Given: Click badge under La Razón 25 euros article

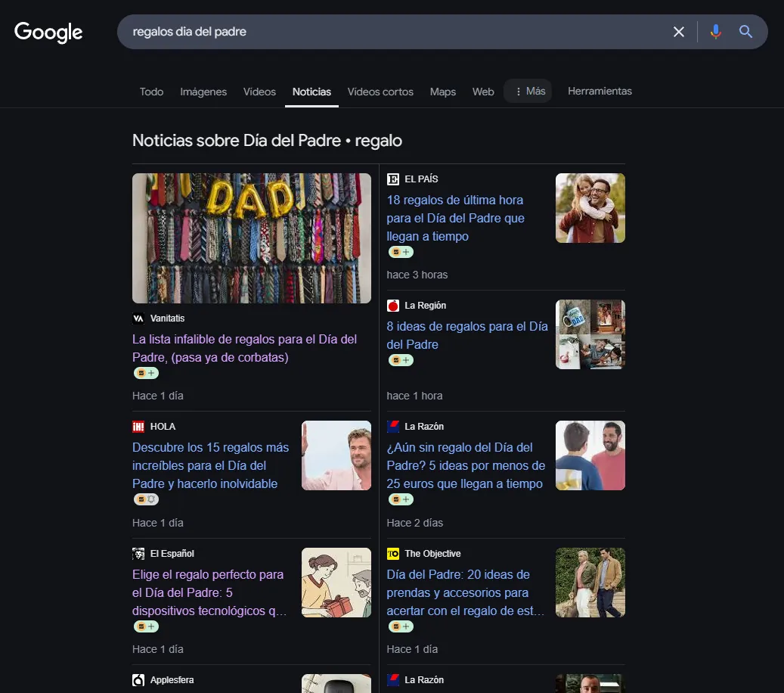Looking at the screenshot, I should pos(401,499).
